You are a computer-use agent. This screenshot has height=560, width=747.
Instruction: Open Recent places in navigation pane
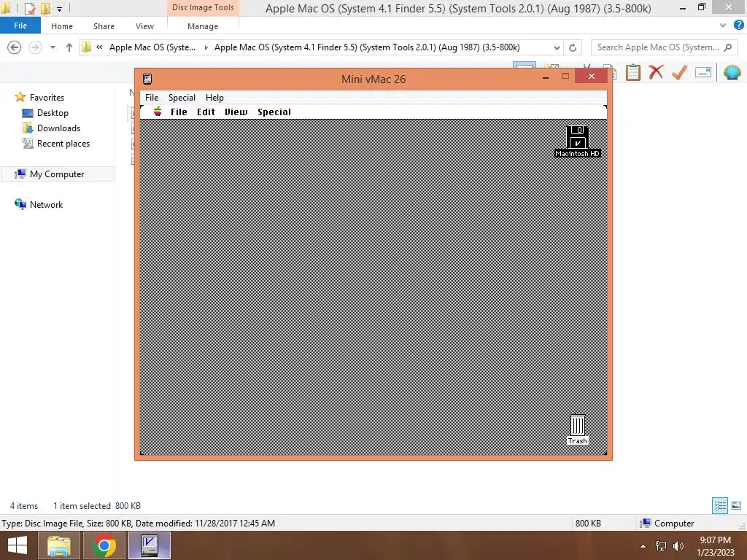[63, 144]
